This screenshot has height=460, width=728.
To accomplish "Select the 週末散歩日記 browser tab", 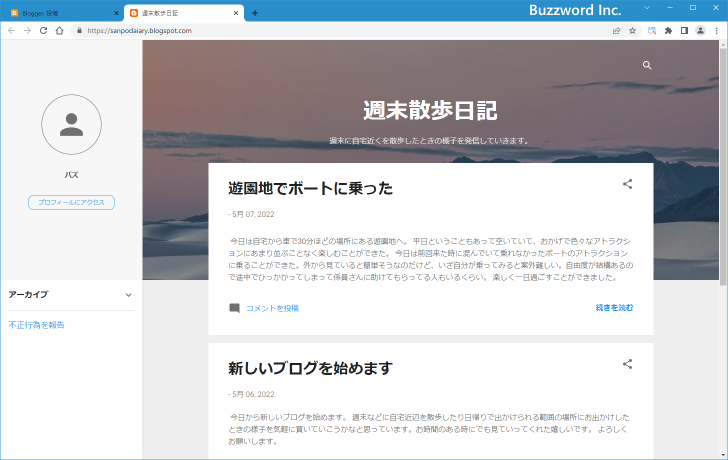I will [x=184, y=13].
